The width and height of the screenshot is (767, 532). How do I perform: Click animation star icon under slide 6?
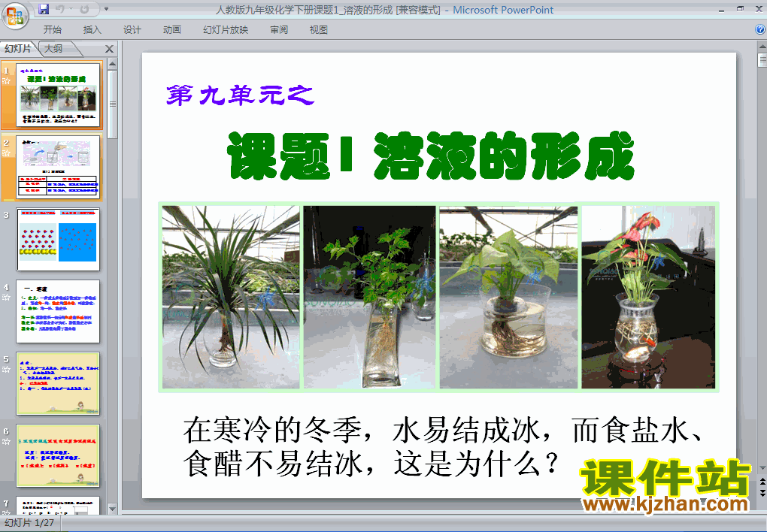click(x=6, y=442)
